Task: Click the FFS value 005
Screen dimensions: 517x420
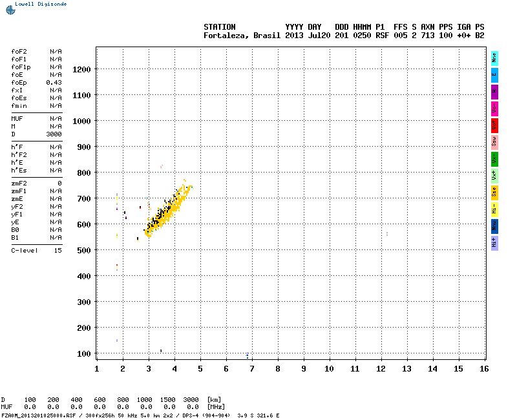Action: tap(400, 36)
